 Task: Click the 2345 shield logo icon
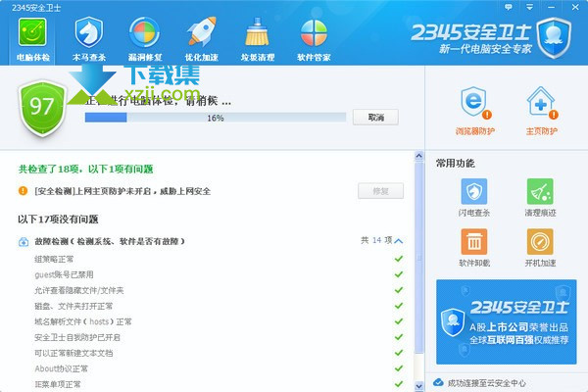pyautogui.click(x=554, y=38)
